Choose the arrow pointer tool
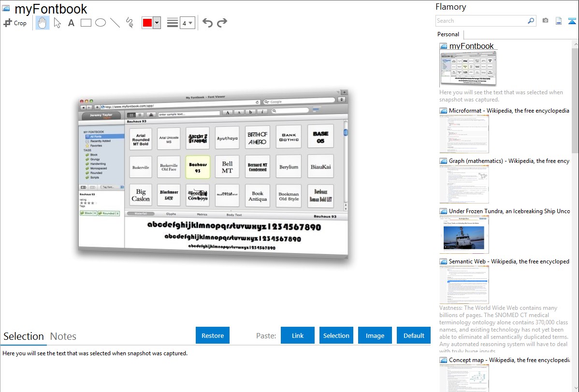The height and width of the screenshot is (392, 579). click(x=57, y=23)
